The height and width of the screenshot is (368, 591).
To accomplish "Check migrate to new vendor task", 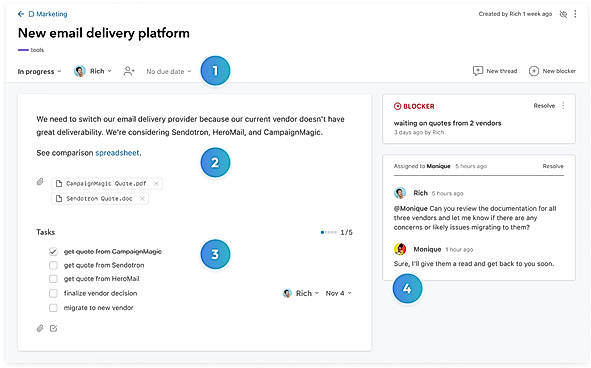I will 53,308.
